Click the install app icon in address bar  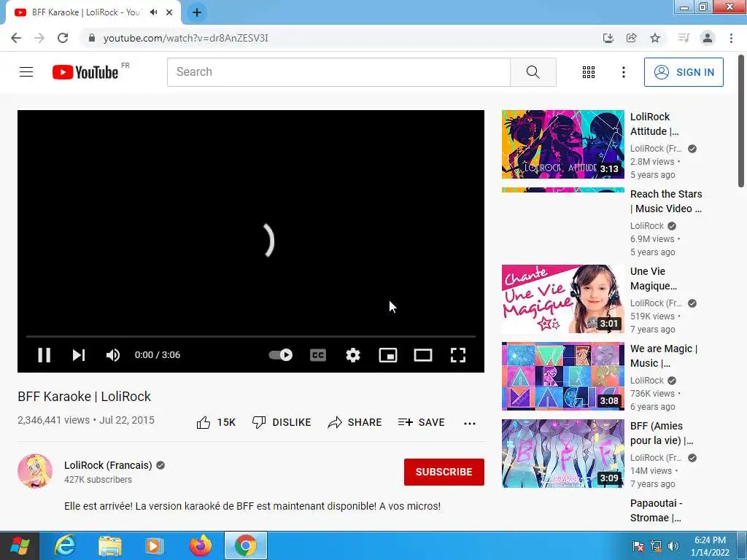[x=608, y=38]
